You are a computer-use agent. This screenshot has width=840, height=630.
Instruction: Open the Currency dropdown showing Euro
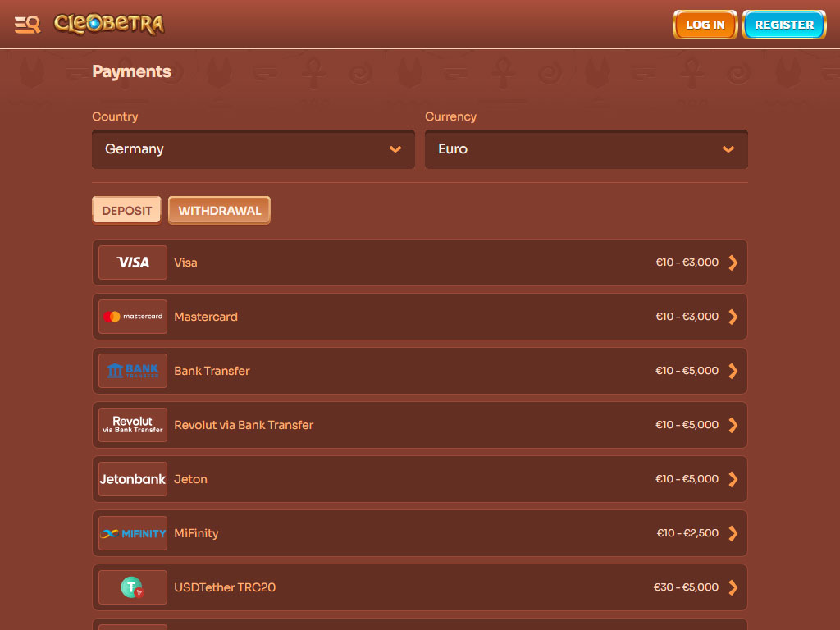point(586,149)
